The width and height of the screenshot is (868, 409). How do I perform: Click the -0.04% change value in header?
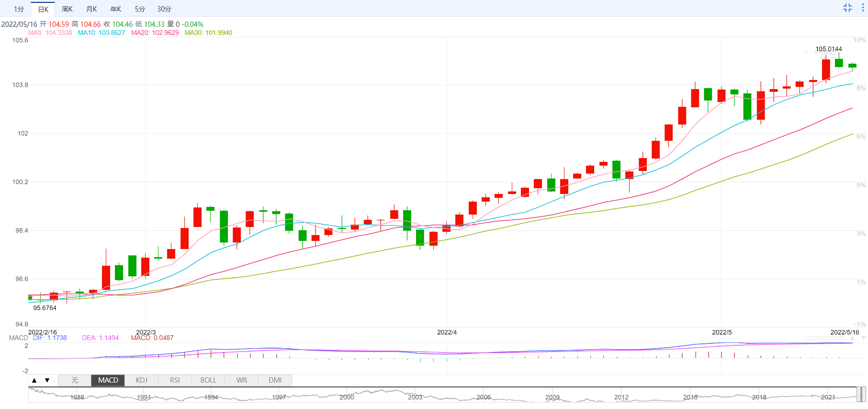[x=192, y=24]
